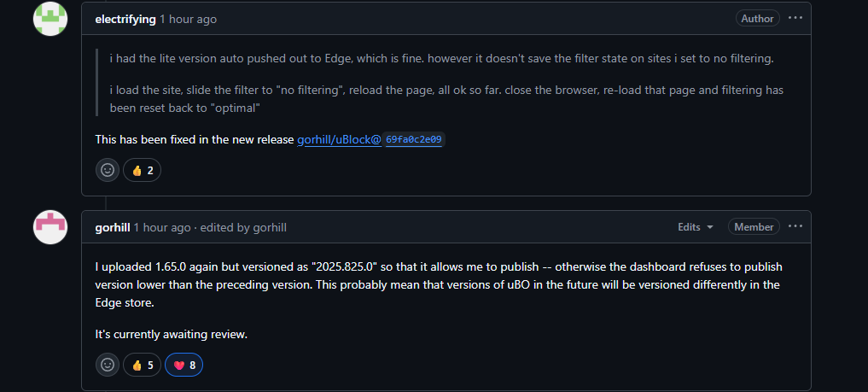Image resolution: width=868 pixels, height=392 pixels.
Task: Open the gorhill/uBlock@ repository link
Action: pos(339,138)
